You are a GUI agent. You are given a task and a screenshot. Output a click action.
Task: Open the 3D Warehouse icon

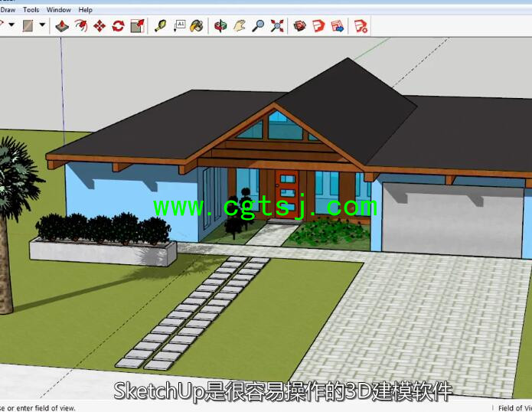(x=300, y=26)
